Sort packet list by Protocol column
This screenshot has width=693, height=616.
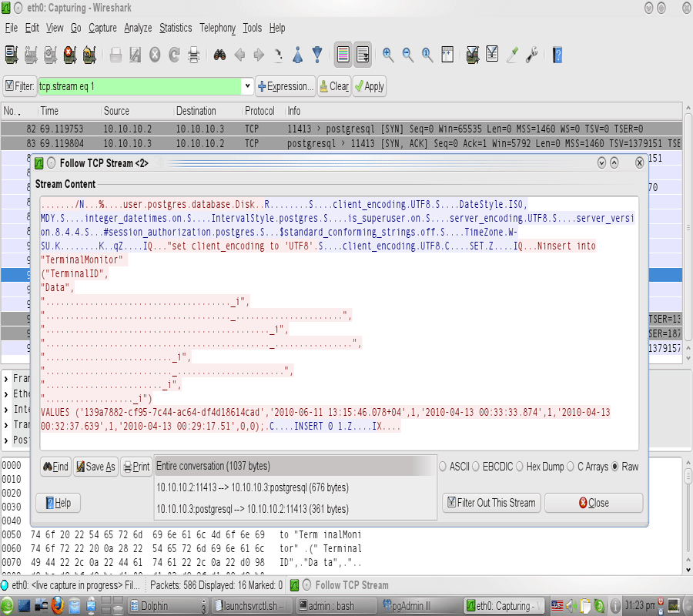259,111
